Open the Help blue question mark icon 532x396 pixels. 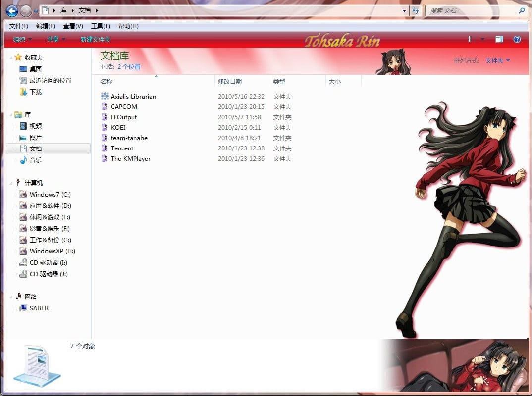click(517, 39)
